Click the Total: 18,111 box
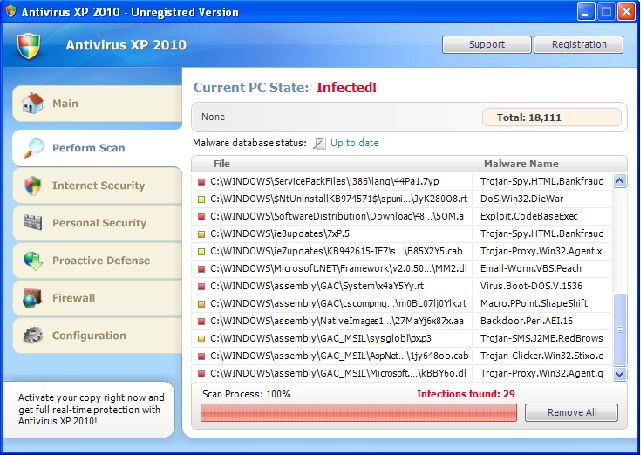Screen dimensions: 641x455 [552, 117]
